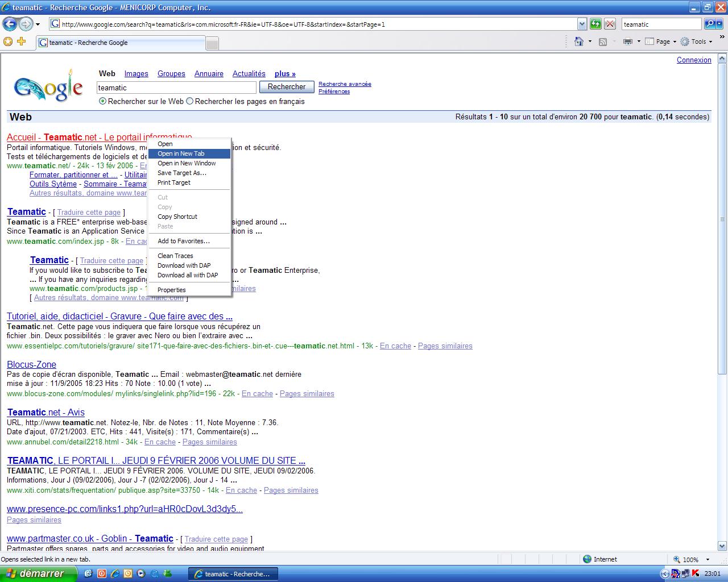Select Rechercher les pages en français option

[190, 101]
